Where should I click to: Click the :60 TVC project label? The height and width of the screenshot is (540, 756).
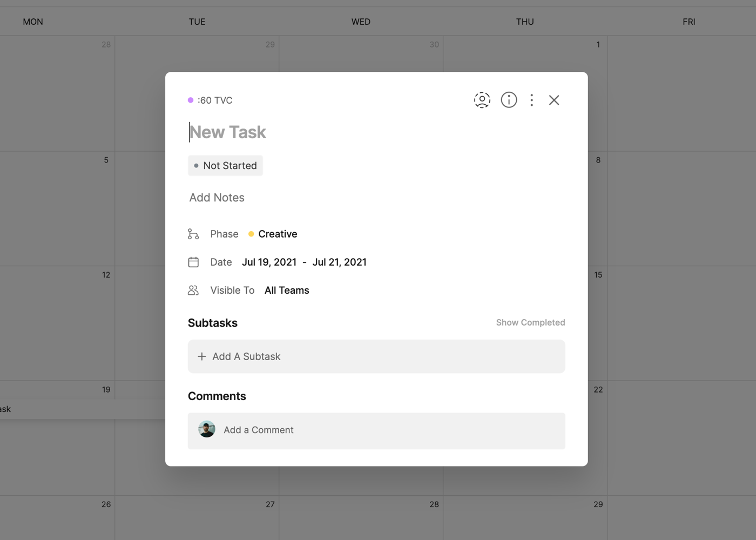pyautogui.click(x=215, y=100)
